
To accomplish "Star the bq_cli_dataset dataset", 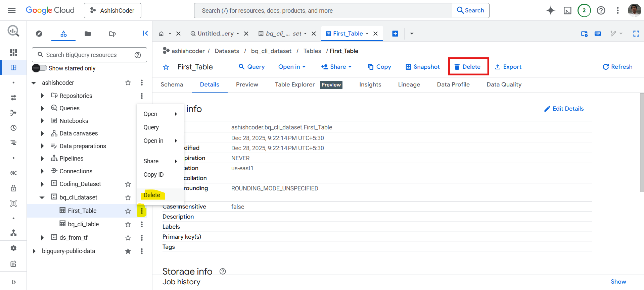I will click(128, 197).
